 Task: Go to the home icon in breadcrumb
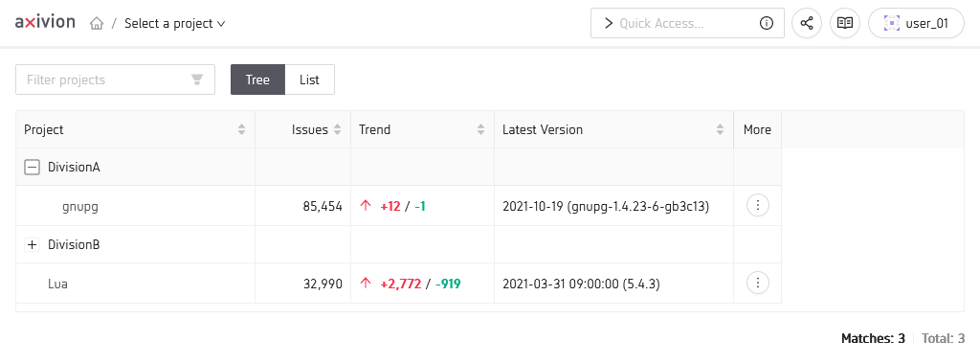97,24
